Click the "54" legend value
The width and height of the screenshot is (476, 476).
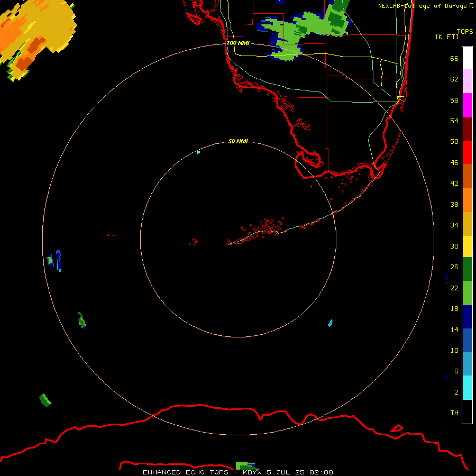click(x=454, y=121)
